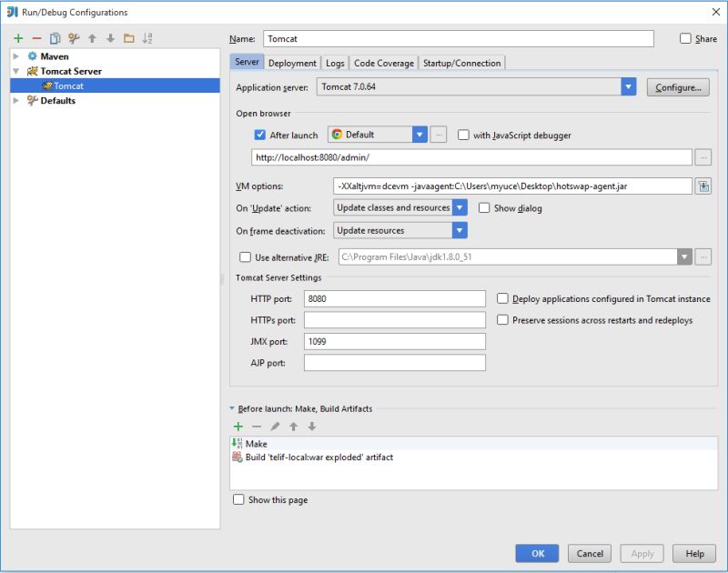Viewport: 728px width, 573px height.
Task: Check Deploy applications configured in Tomcat instance
Action: pos(502,298)
